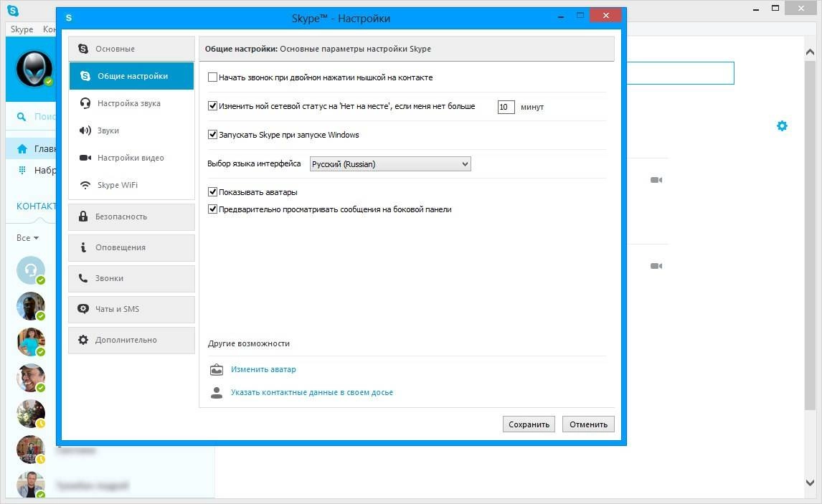
Task: Toggle Запускать Skype при запуске Windows
Action: point(212,135)
